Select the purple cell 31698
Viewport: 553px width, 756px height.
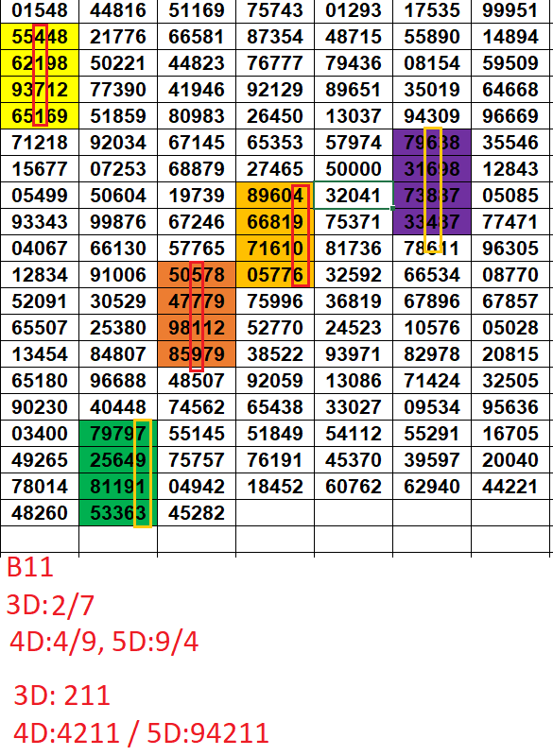(432, 169)
